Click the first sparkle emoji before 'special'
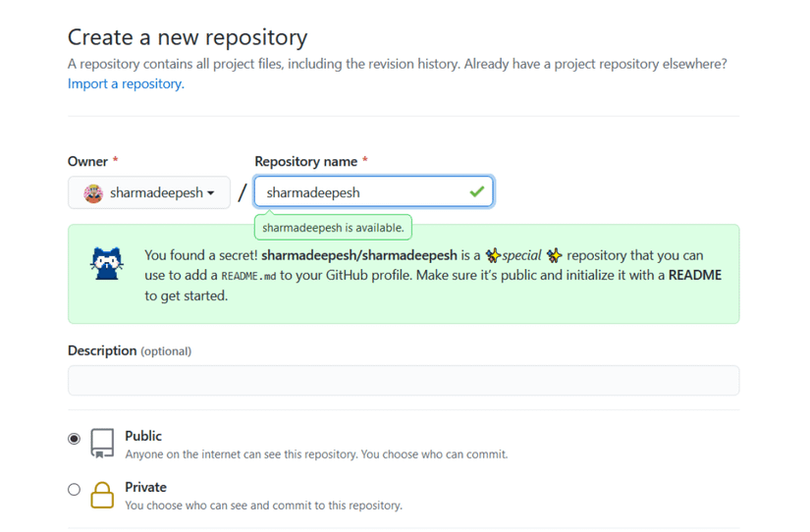Image resolution: width=810 pixels, height=532 pixels. pyautogui.click(x=493, y=255)
